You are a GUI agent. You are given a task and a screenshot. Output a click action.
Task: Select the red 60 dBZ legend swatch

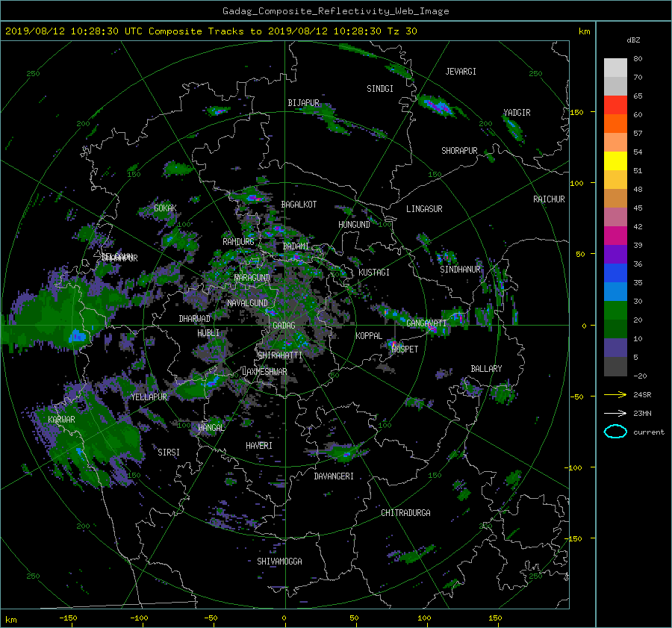click(615, 105)
